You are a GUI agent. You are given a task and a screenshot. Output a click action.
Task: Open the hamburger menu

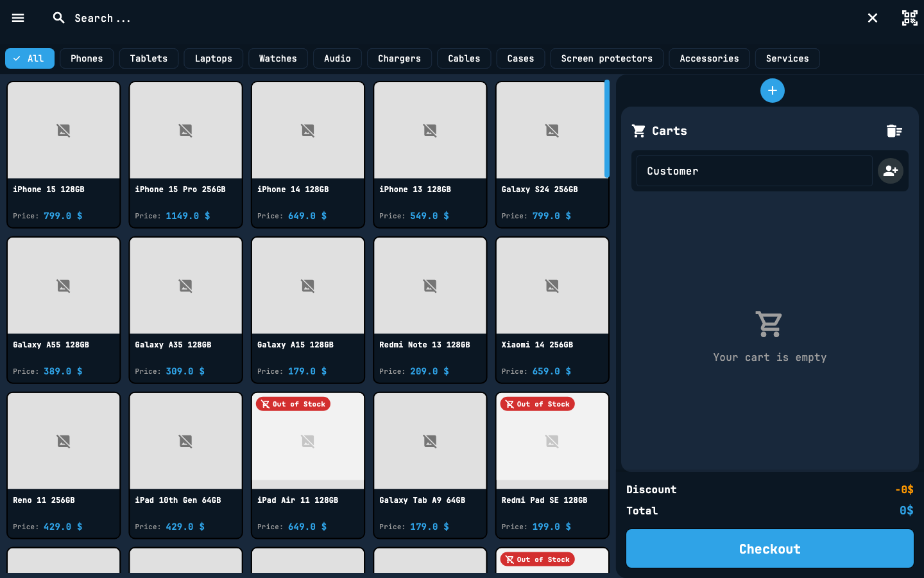(x=18, y=18)
